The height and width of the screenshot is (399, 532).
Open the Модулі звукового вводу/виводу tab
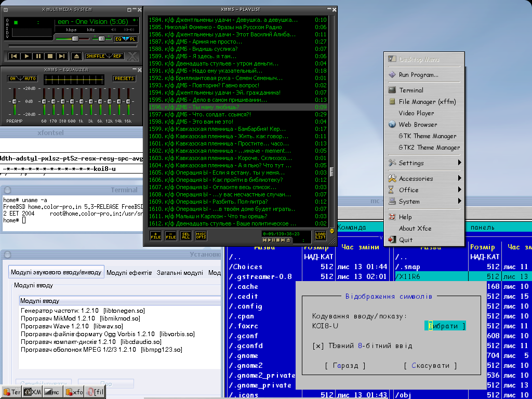pyautogui.click(x=56, y=272)
